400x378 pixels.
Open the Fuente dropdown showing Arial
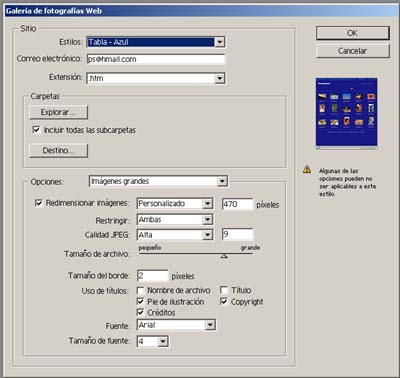176,325
